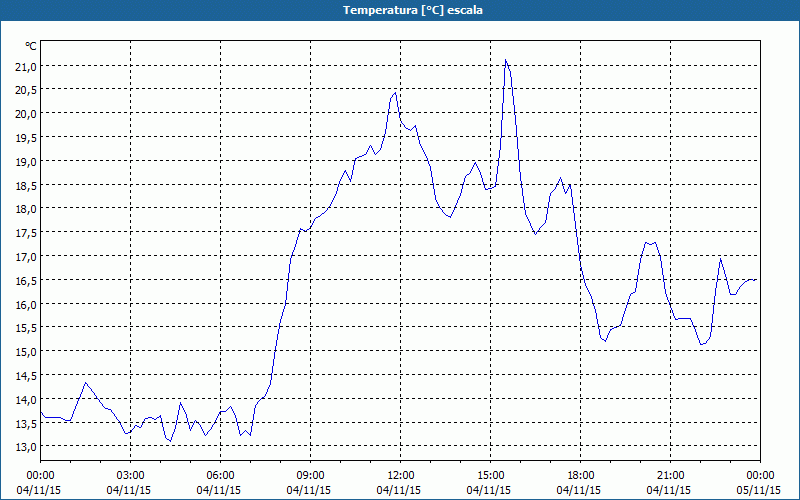Click the 09:00 time axis label

click(x=310, y=476)
